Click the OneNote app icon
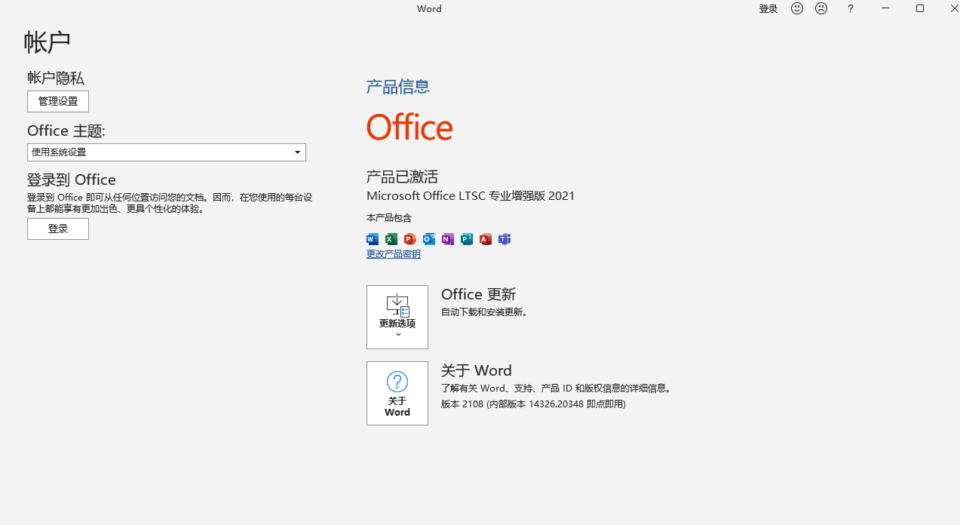The image size is (960, 525). [x=448, y=239]
